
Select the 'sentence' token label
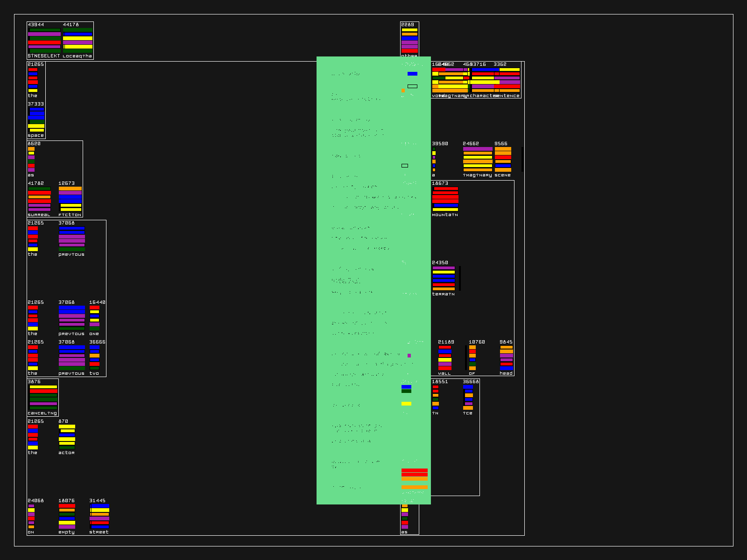coord(507,96)
